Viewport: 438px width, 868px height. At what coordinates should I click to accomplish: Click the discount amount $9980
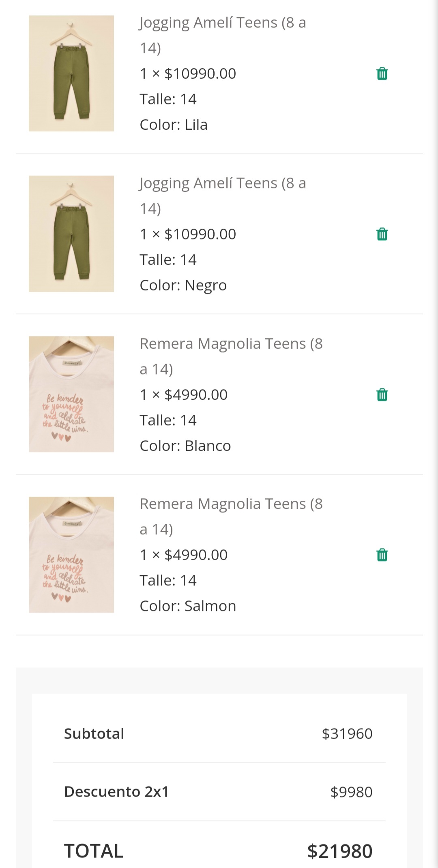351,792
